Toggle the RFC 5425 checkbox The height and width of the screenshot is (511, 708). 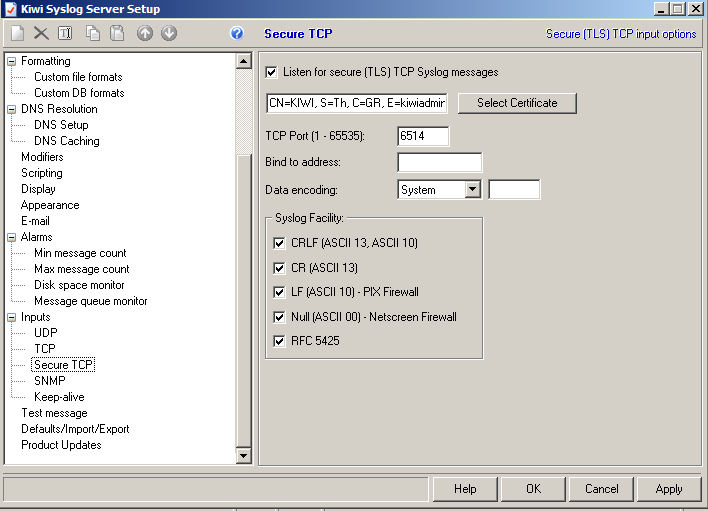point(279,341)
